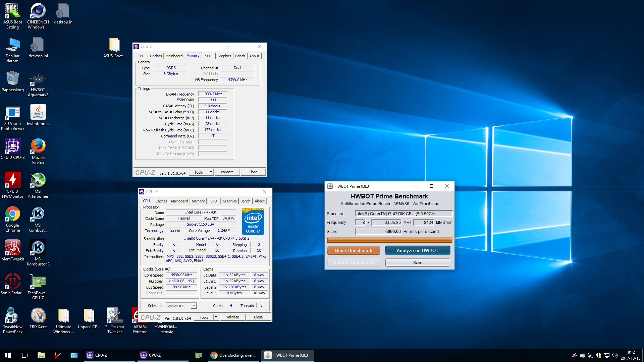This screenshot has height=362, width=644.
Task: Expand Socket #1 selection combo box
Action: (x=181, y=306)
